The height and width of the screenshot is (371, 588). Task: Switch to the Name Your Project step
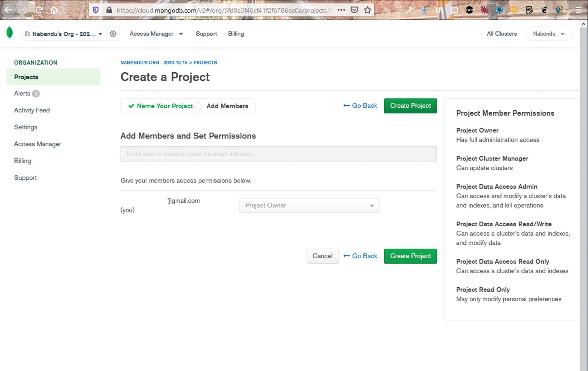coord(161,106)
